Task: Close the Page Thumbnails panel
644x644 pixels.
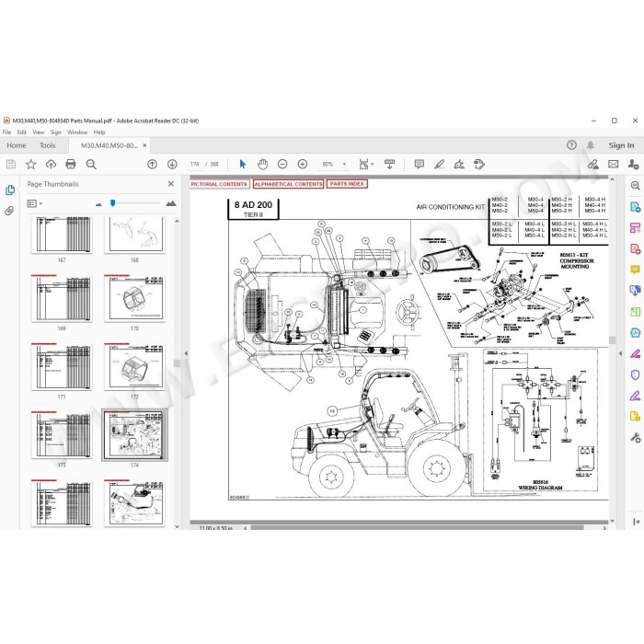Action: click(x=171, y=184)
